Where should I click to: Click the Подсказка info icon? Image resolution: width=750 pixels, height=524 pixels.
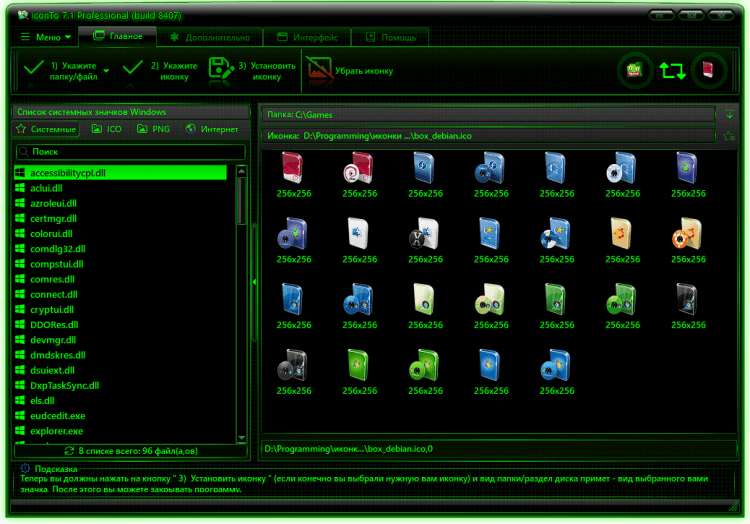pos(25,469)
